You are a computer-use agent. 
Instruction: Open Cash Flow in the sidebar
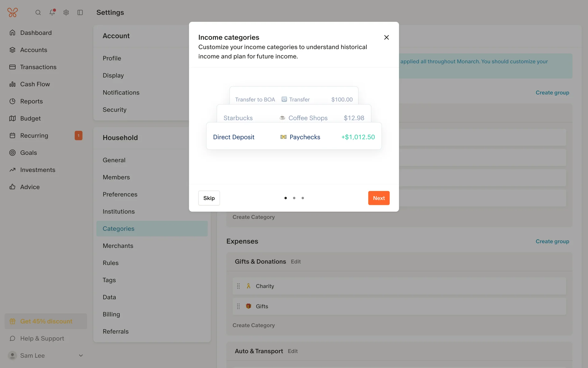pyautogui.click(x=35, y=84)
